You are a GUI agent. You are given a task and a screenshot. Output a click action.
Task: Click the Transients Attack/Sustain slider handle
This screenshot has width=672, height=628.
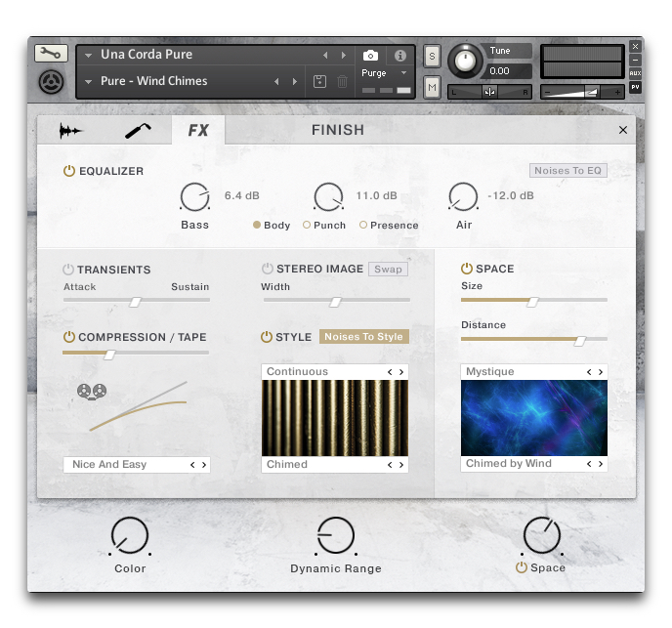(135, 302)
